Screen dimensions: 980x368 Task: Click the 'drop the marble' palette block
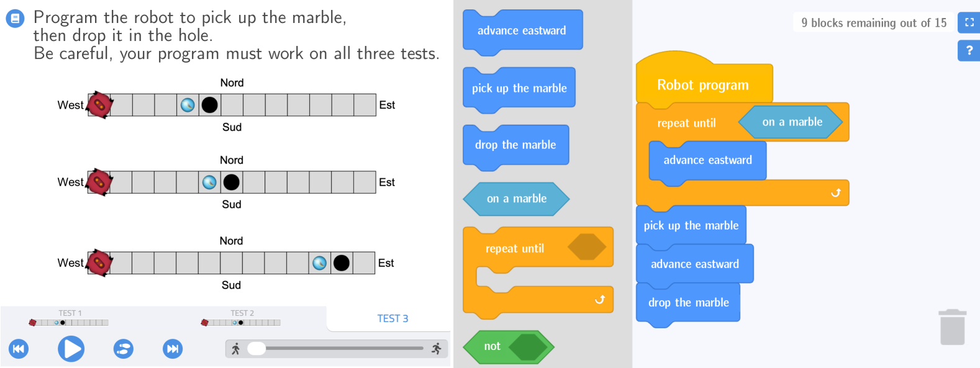point(515,145)
